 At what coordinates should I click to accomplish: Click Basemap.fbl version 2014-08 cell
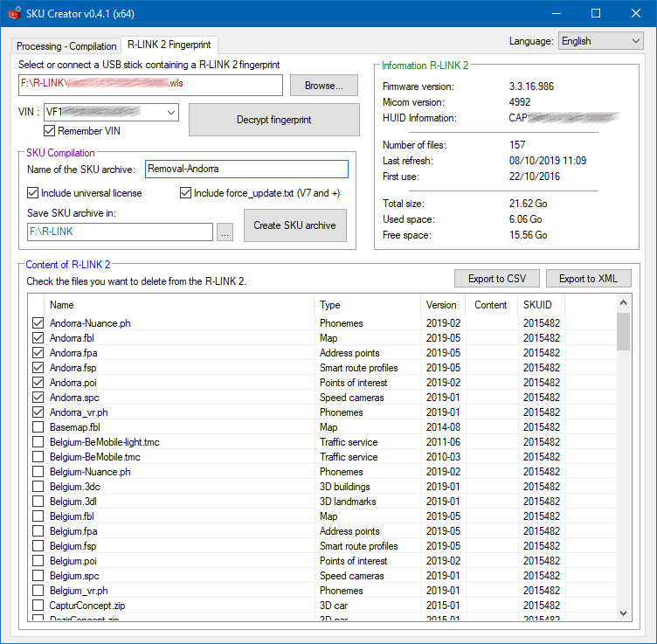coord(443,427)
